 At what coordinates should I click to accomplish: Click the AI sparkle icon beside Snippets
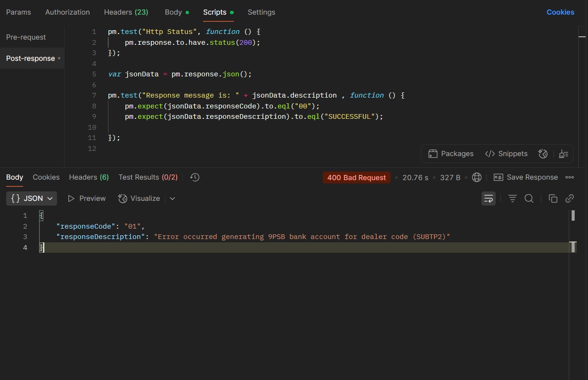point(543,154)
